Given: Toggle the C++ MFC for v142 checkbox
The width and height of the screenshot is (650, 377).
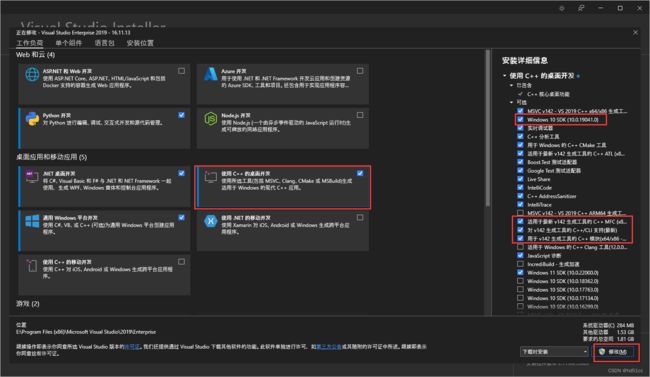Looking at the screenshot, I should pos(520,221).
